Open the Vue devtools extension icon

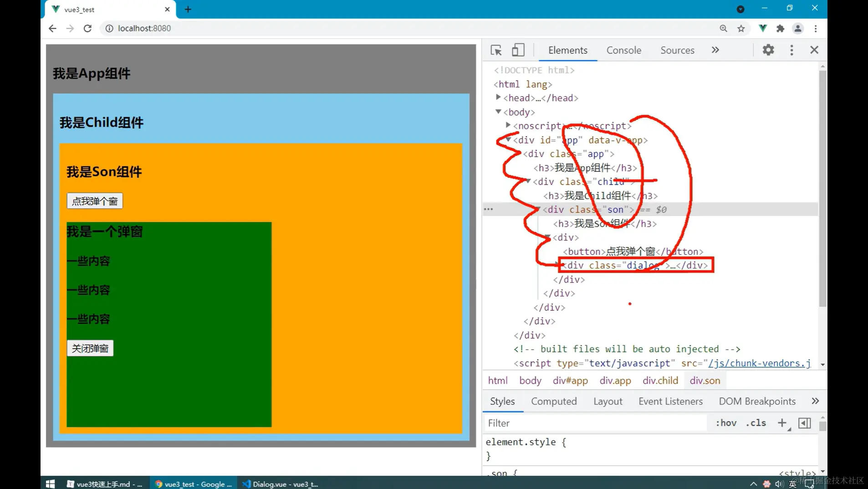[763, 28]
